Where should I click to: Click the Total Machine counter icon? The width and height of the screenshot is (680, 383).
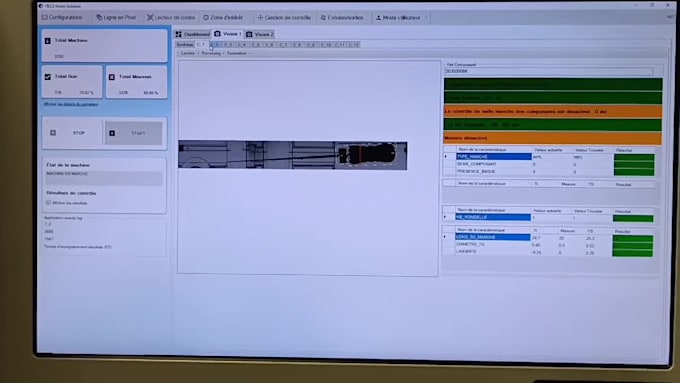48,41
